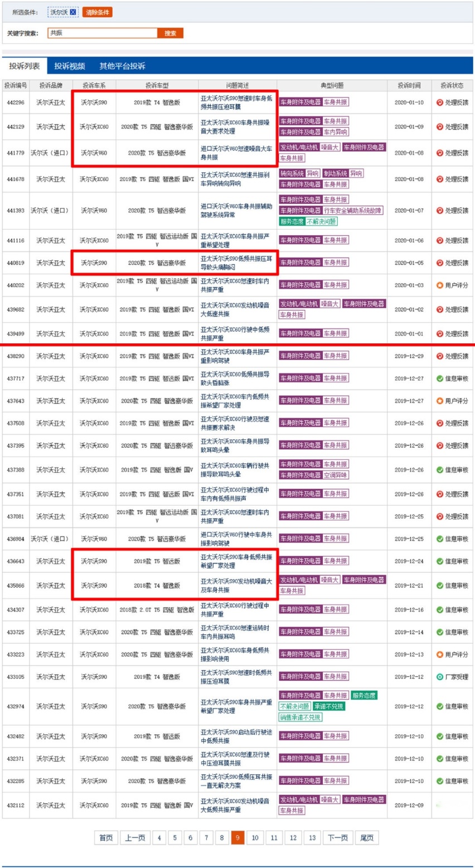The width and height of the screenshot is (475, 868).
Task: Click the 处理反馈 status icon for complaint 441779
Action: pos(439,153)
